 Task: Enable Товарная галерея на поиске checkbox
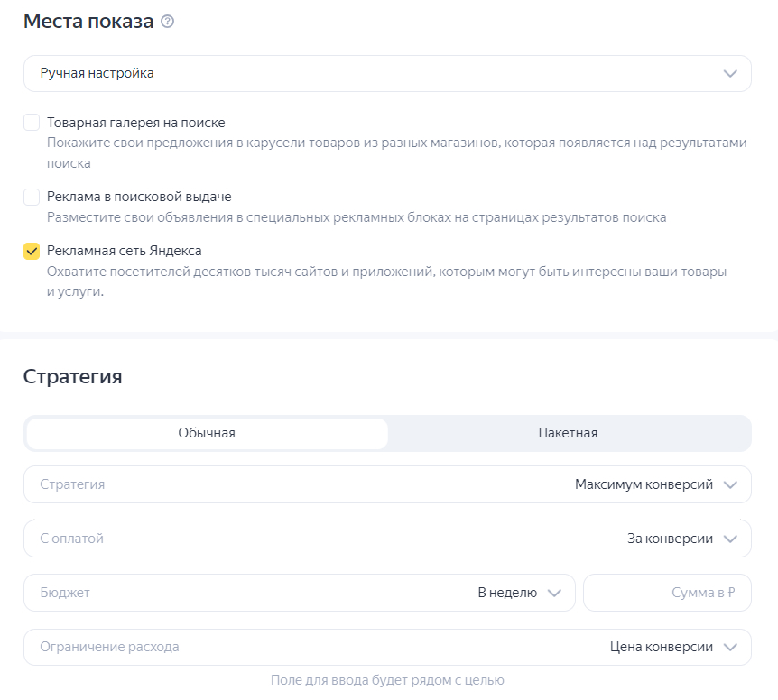[x=32, y=123]
